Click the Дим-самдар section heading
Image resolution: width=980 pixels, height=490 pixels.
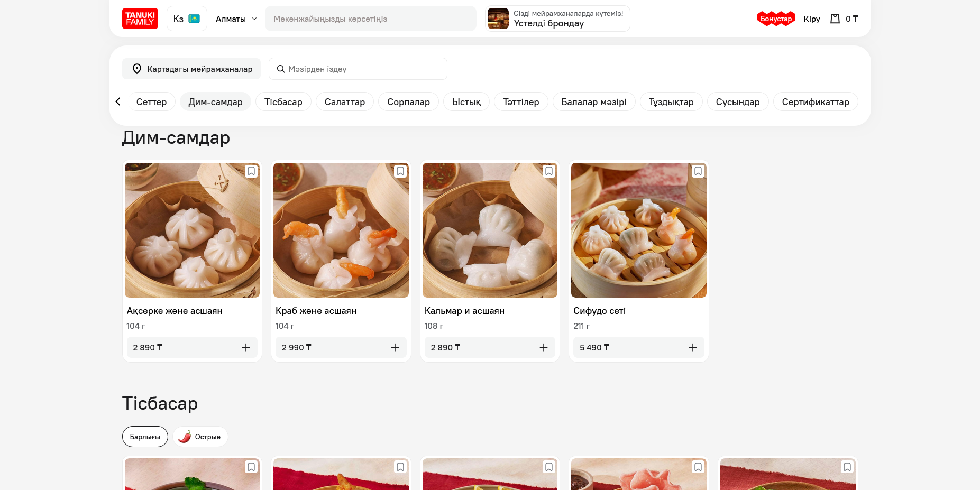(x=176, y=137)
